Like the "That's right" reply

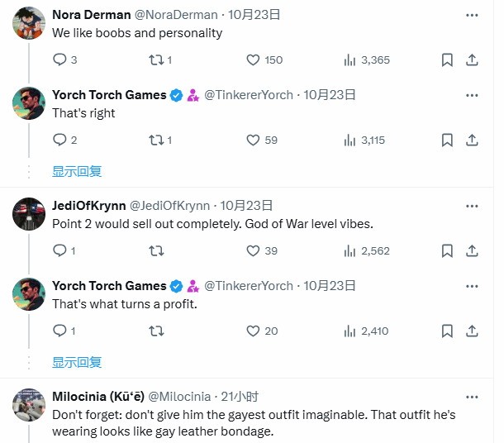pyautogui.click(x=254, y=140)
